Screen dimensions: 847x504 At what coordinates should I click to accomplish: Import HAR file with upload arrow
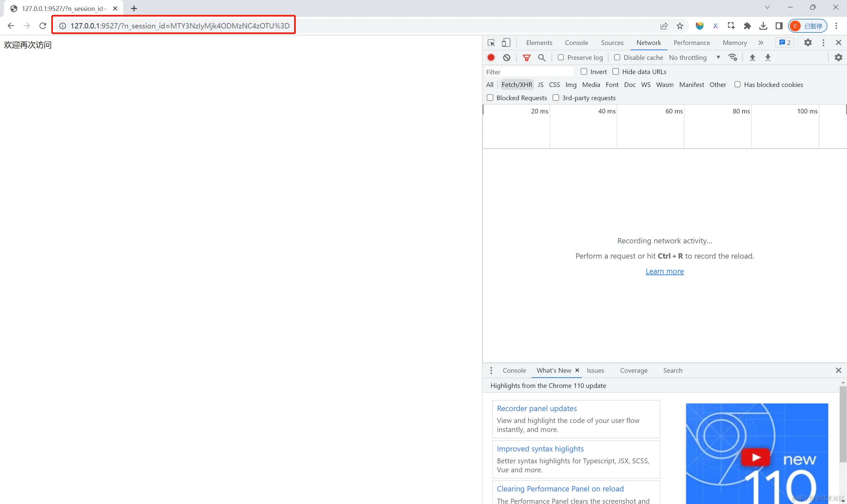752,58
